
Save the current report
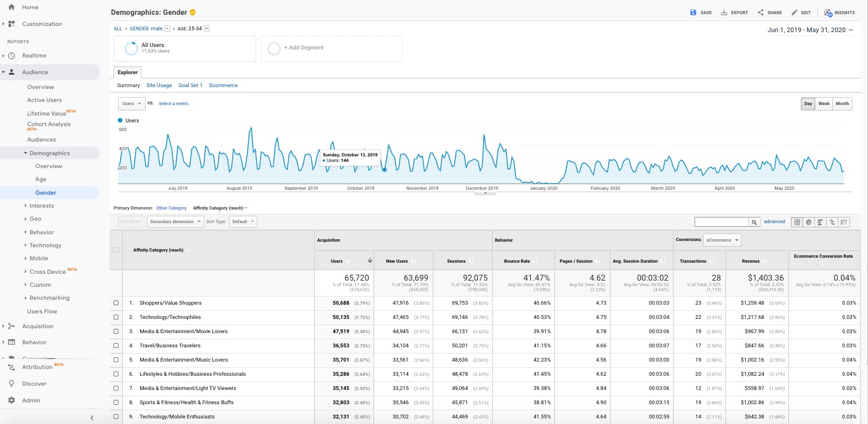tap(701, 12)
